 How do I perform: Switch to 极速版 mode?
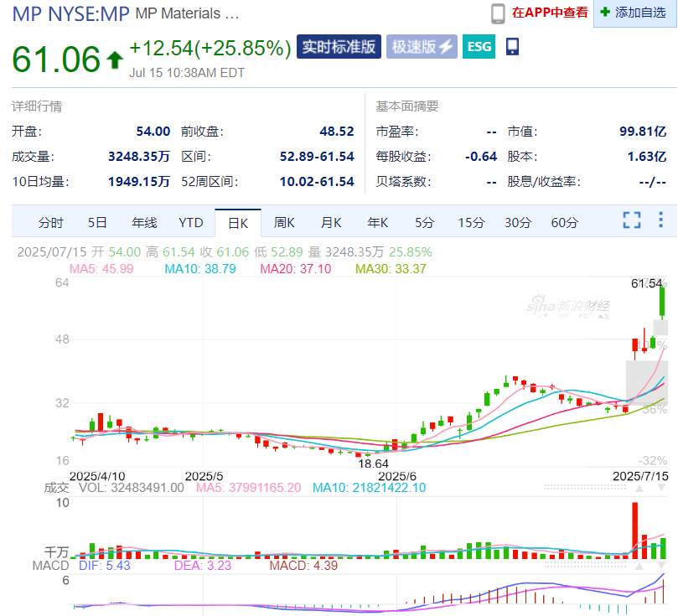[x=422, y=47]
